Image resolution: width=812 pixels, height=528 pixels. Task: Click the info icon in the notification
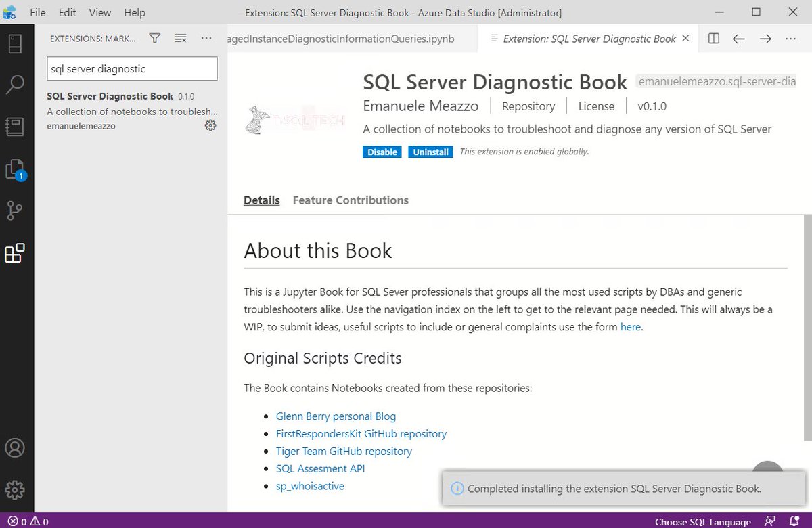[x=457, y=488]
